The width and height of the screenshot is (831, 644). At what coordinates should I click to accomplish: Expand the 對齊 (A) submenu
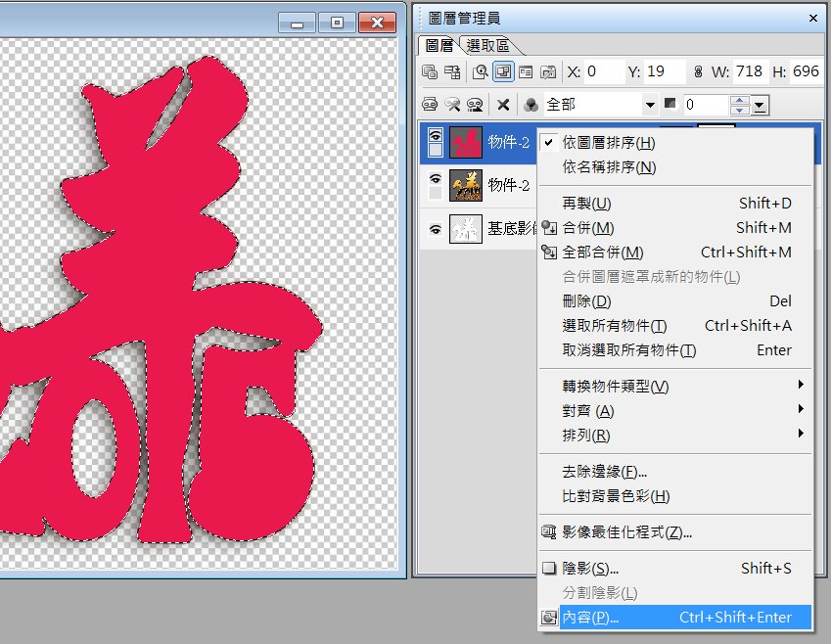(x=675, y=411)
